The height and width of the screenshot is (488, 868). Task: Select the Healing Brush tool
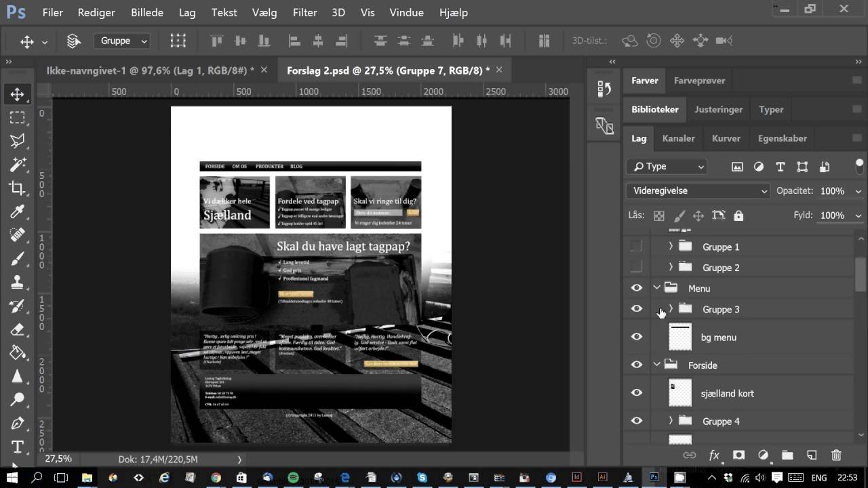point(18,235)
